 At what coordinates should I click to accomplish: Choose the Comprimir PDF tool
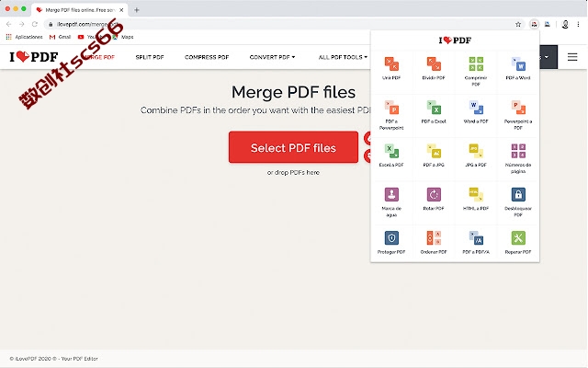tap(476, 72)
